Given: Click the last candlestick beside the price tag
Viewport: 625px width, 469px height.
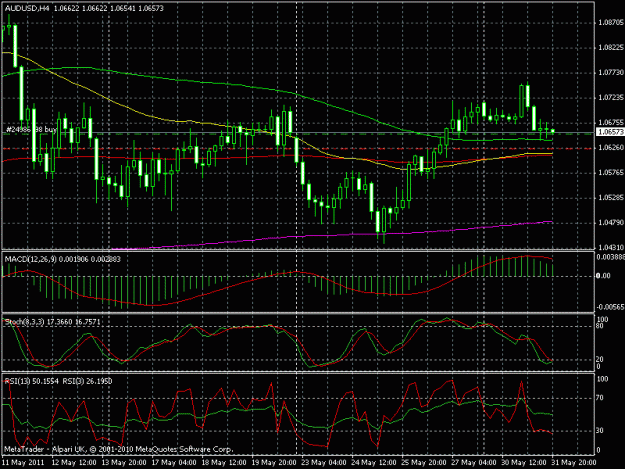Looking at the screenshot, I should (552, 131).
